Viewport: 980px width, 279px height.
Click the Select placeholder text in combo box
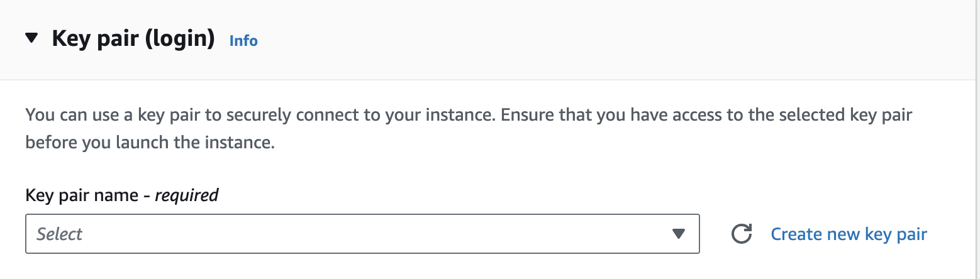click(60, 234)
